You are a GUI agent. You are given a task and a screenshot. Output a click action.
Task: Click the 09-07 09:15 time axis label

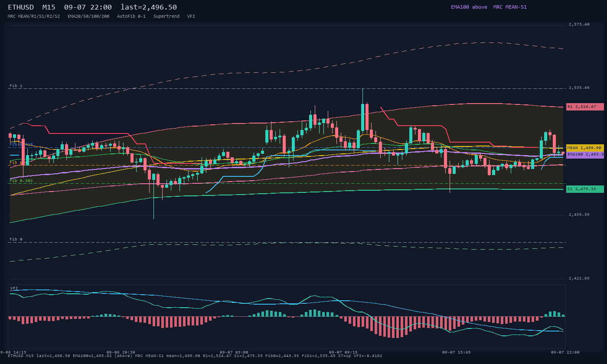tap(343, 352)
